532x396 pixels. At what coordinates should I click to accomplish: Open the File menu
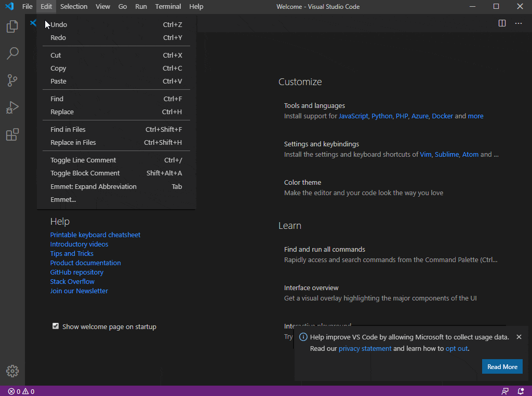tap(27, 6)
